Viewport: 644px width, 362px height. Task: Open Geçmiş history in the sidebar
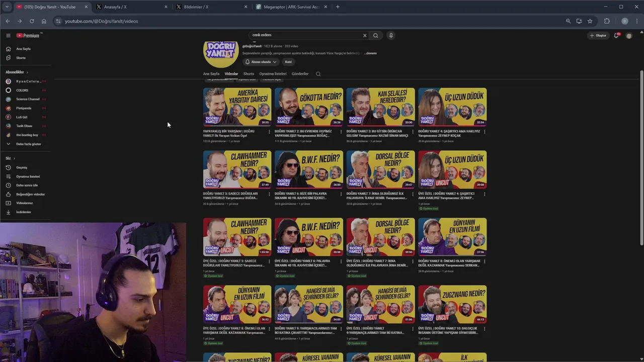(x=22, y=167)
